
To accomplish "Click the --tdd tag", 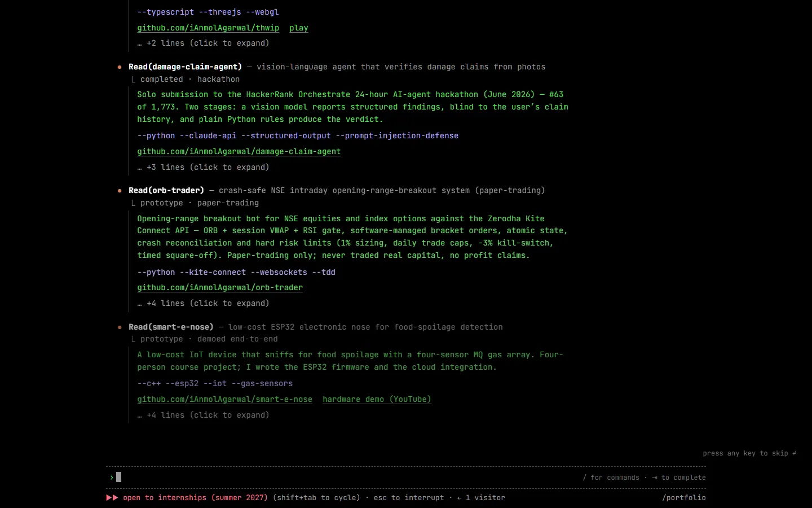I will click(324, 272).
